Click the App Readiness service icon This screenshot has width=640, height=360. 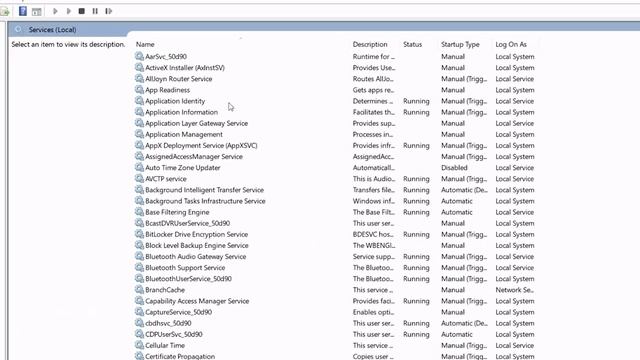coord(139,89)
